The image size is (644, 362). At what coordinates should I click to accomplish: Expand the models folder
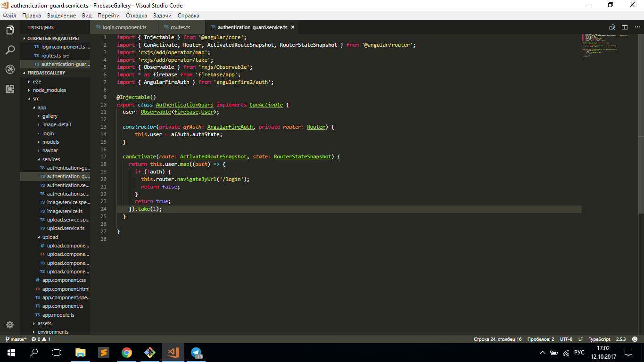(50, 142)
